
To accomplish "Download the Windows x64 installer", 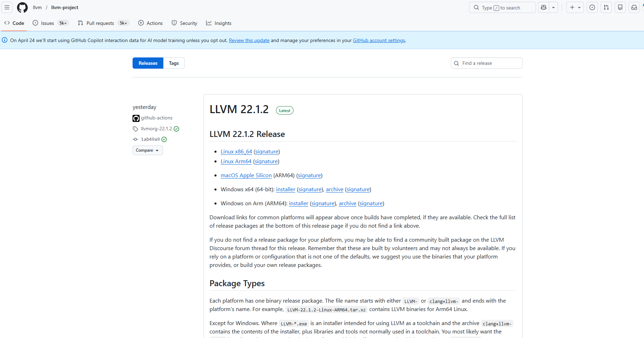I will click(x=286, y=189).
